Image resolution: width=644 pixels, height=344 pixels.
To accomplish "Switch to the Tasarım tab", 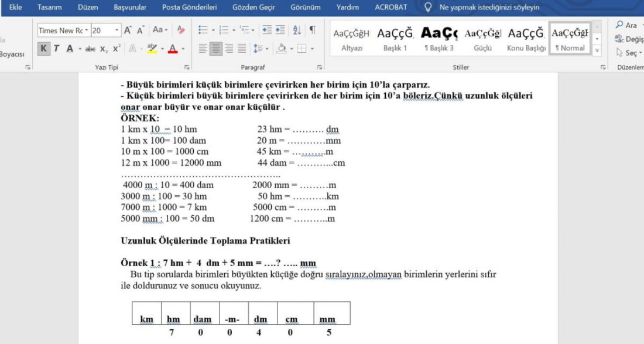I will 49,8.
